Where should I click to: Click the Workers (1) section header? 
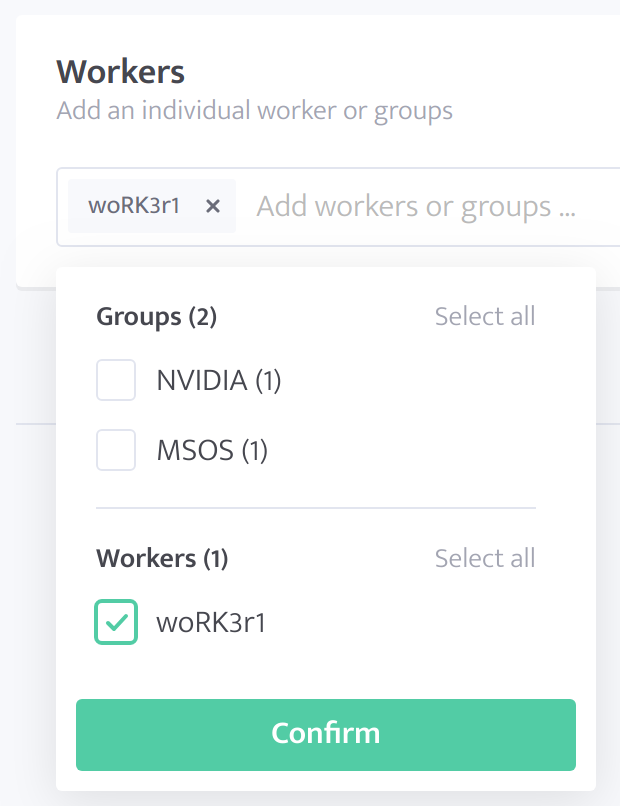pyautogui.click(x=162, y=559)
